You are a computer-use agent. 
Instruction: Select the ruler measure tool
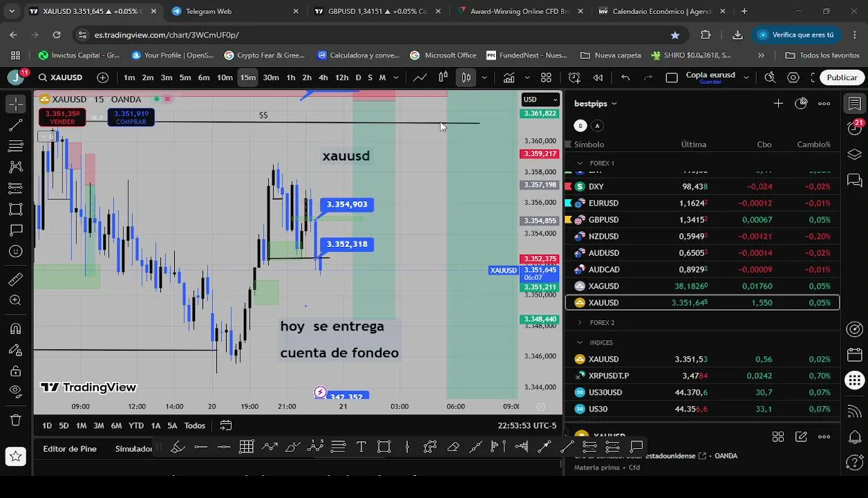tap(15, 279)
